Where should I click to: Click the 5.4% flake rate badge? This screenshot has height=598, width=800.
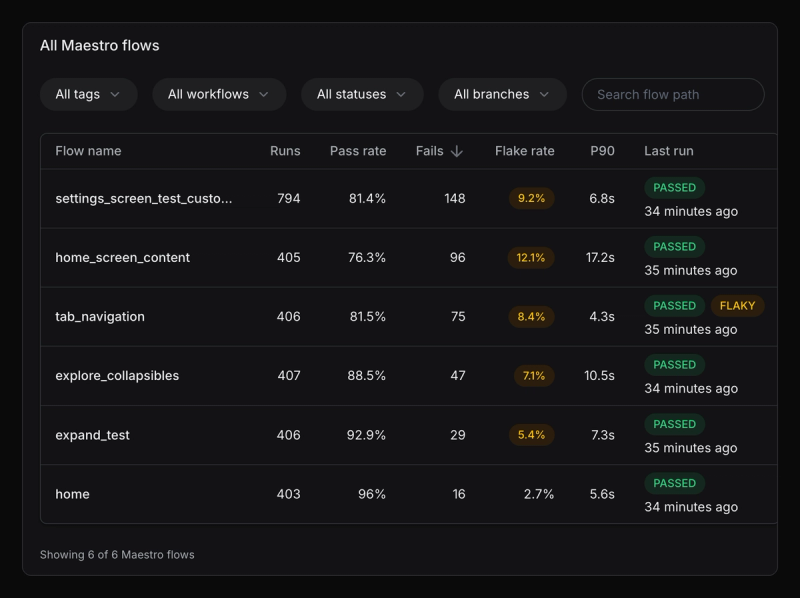pyautogui.click(x=532, y=435)
